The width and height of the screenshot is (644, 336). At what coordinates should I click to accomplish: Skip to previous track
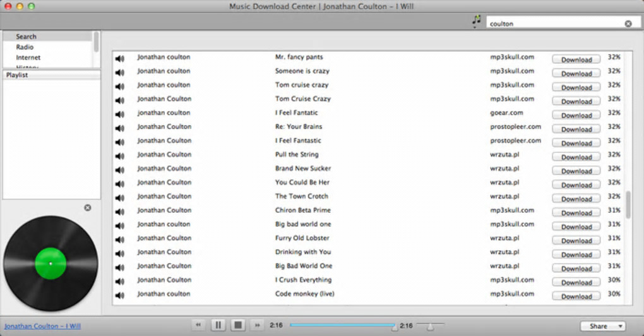[x=198, y=325]
